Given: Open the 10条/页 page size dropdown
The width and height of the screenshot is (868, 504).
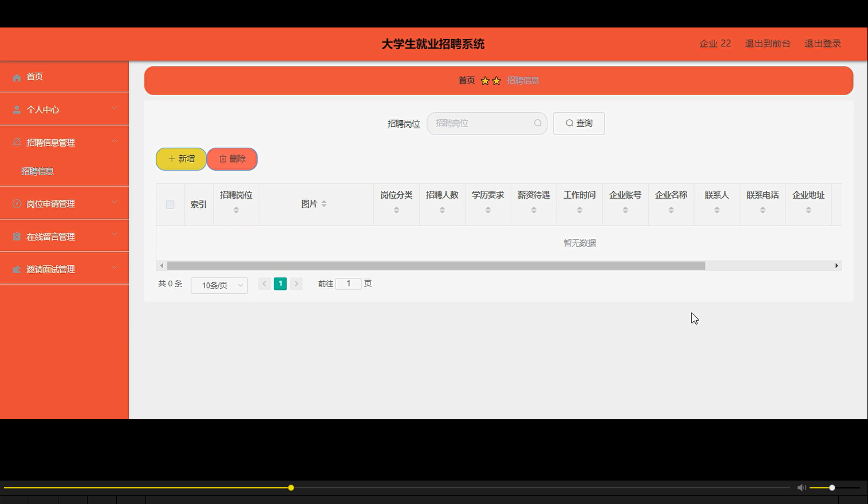Looking at the screenshot, I should (219, 285).
